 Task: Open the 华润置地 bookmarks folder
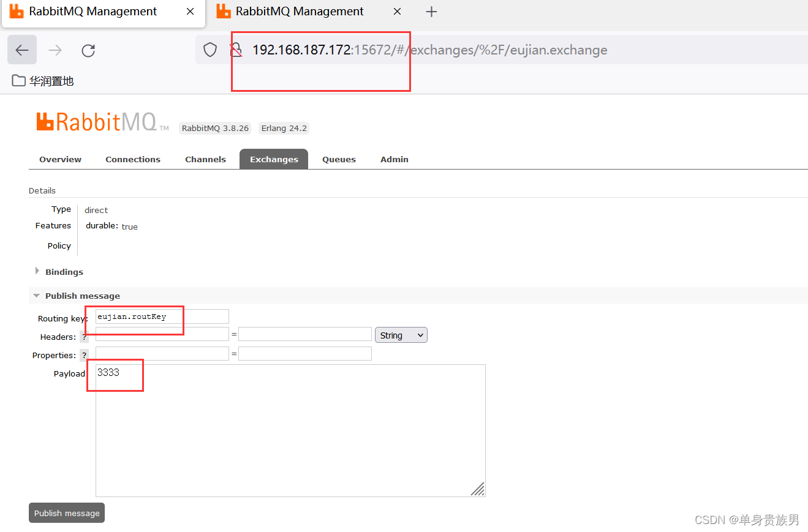42,80
